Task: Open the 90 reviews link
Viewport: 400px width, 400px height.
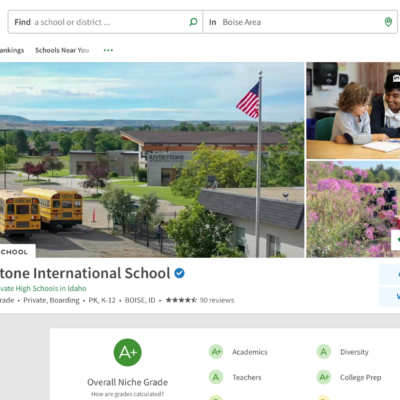Action: (x=217, y=300)
